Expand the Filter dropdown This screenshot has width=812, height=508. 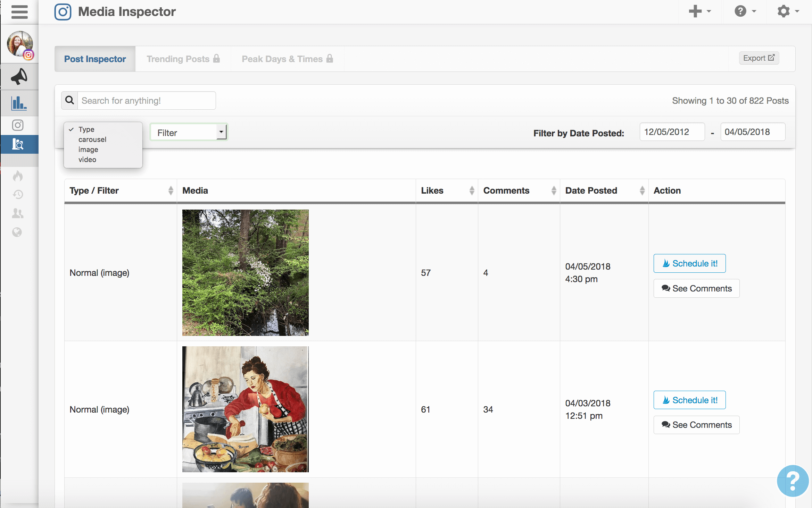point(189,133)
